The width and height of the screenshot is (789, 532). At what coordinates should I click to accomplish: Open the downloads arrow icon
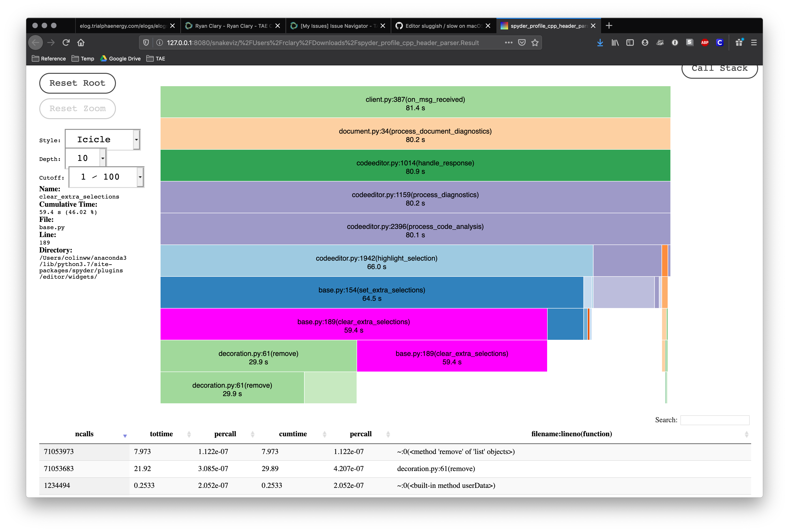(600, 43)
